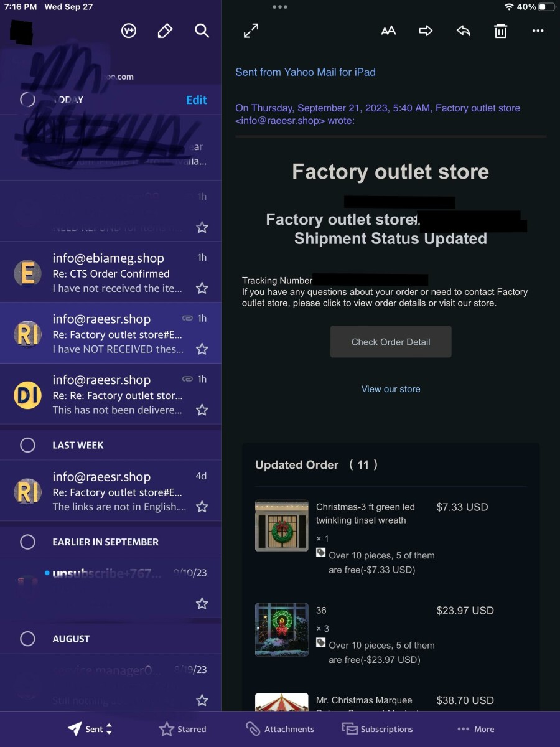Viewport: 560px width, 747px height.
Task: Tap the compose pencil icon
Action: tap(165, 31)
